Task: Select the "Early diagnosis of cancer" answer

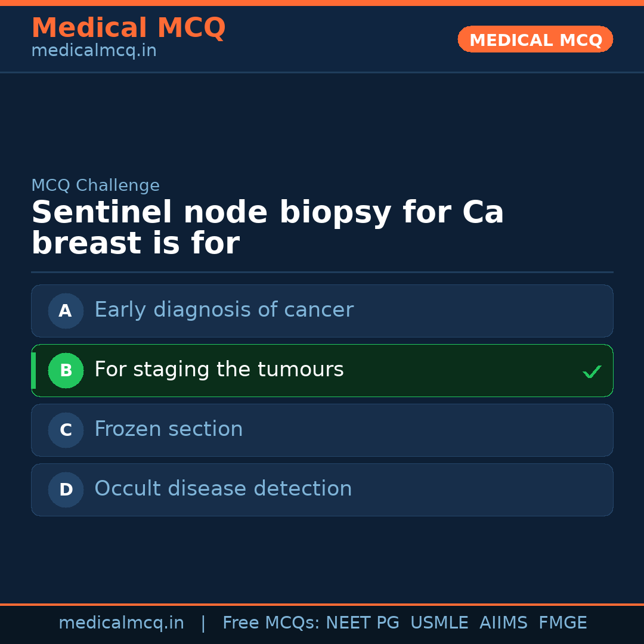Action: coord(224,310)
